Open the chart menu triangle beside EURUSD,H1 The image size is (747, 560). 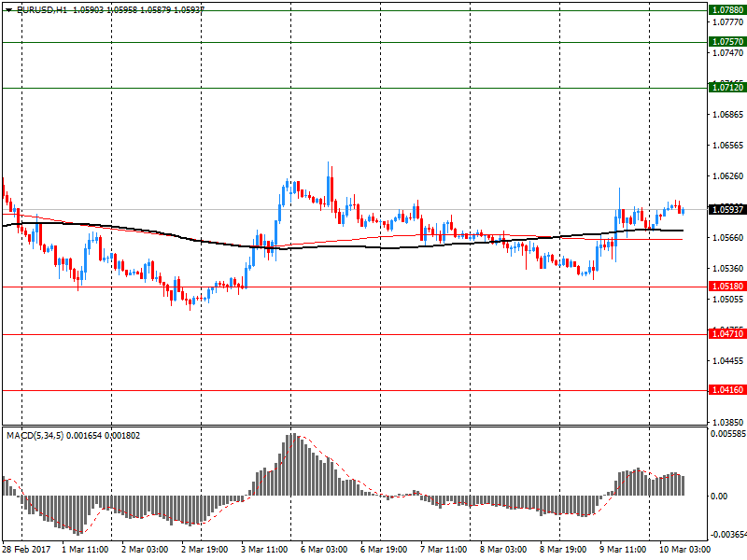(x=8, y=9)
